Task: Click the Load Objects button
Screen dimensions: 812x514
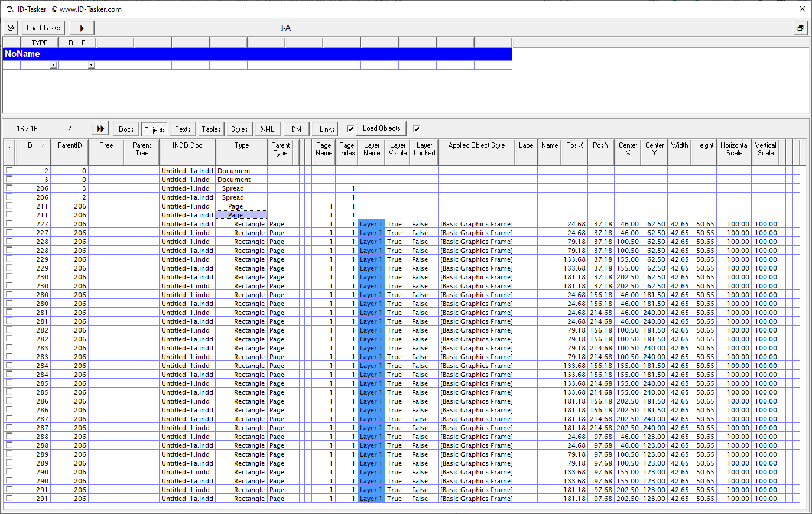Action: (x=381, y=128)
